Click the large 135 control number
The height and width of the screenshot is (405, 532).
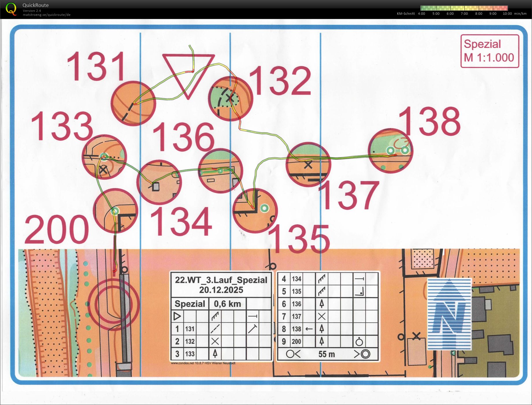pyautogui.click(x=299, y=239)
